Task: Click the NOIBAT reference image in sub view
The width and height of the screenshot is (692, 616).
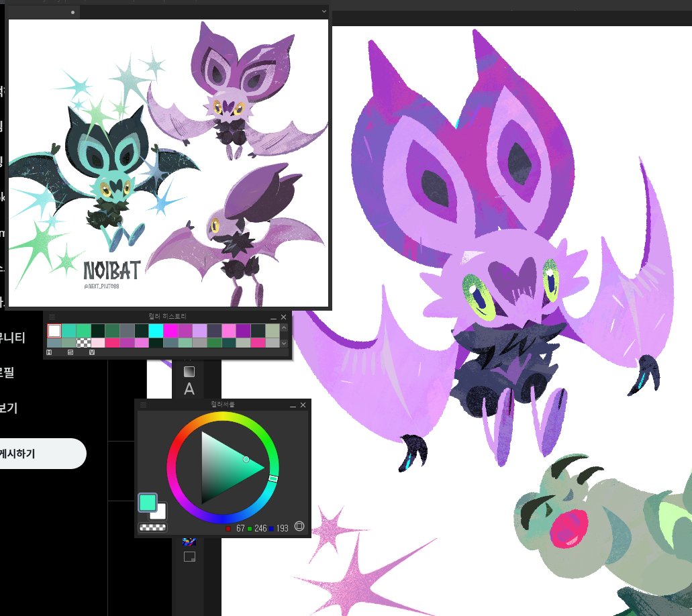Action: 168,163
